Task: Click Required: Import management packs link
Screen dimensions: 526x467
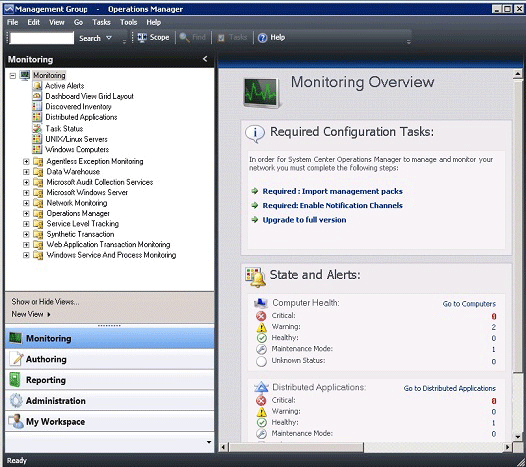Action: coord(332,191)
